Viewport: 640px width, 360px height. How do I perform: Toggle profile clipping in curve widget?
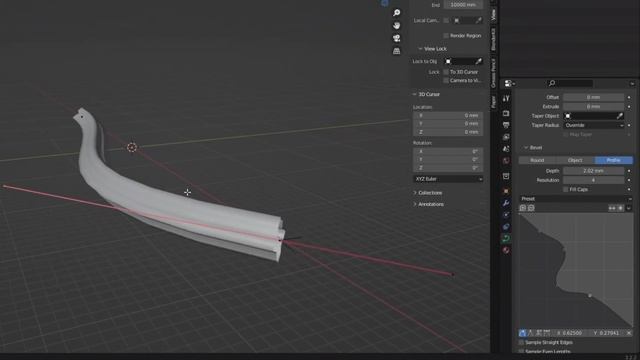620,208
